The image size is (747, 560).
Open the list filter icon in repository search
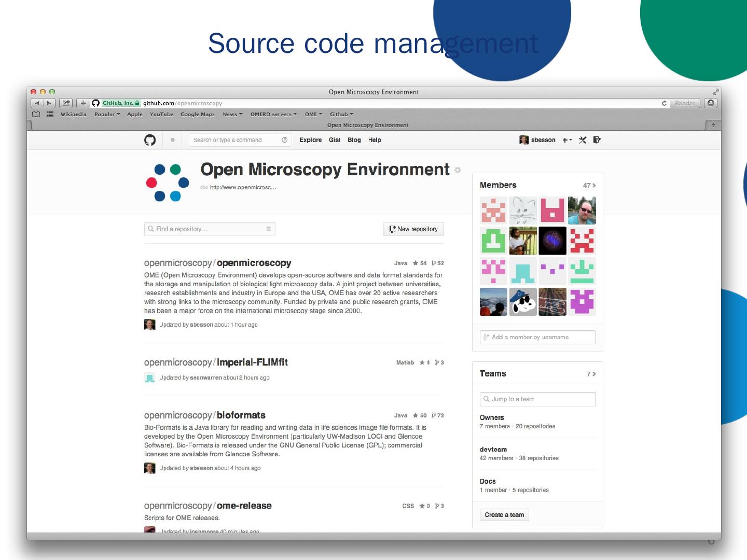[269, 229]
